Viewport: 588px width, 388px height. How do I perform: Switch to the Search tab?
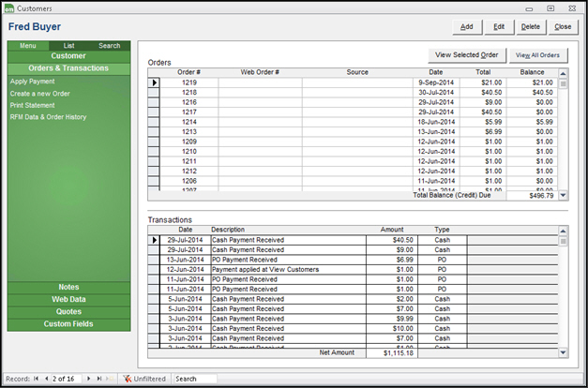(110, 45)
